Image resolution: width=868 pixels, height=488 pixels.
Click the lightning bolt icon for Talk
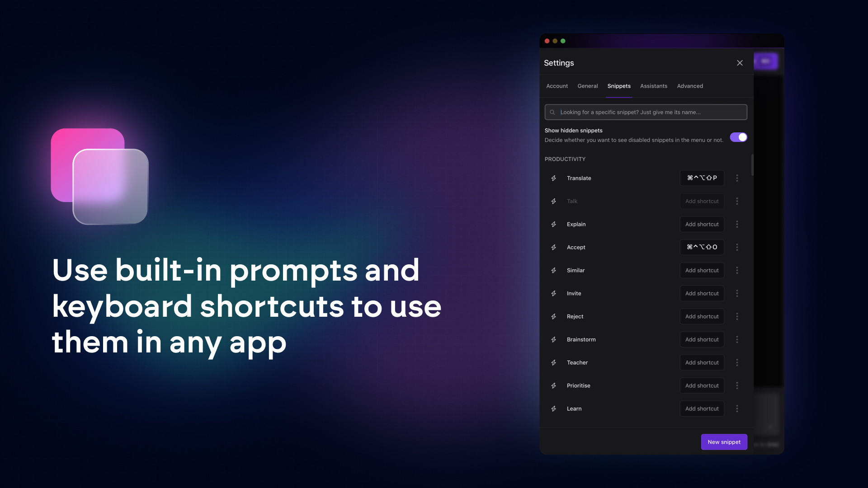(x=554, y=201)
